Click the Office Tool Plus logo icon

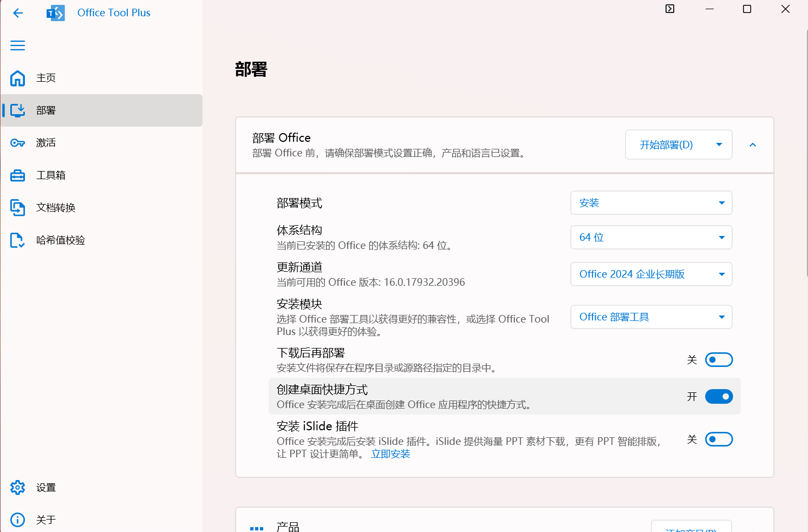click(x=56, y=13)
